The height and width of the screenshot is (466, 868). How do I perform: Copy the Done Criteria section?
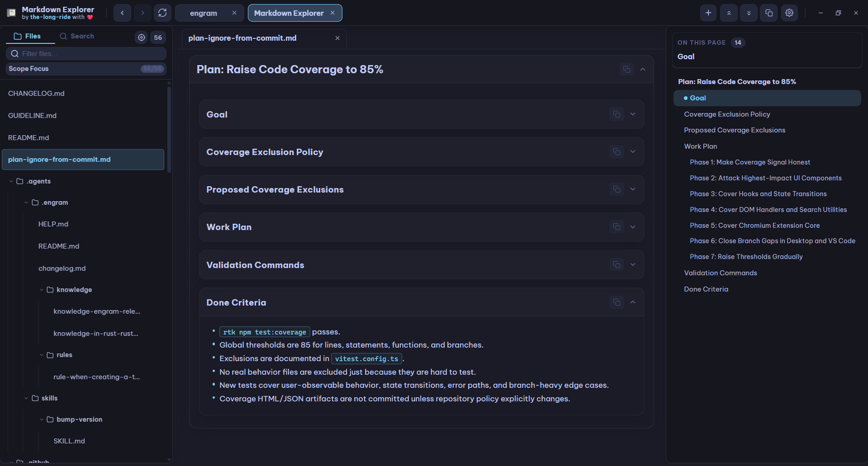pyautogui.click(x=617, y=302)
